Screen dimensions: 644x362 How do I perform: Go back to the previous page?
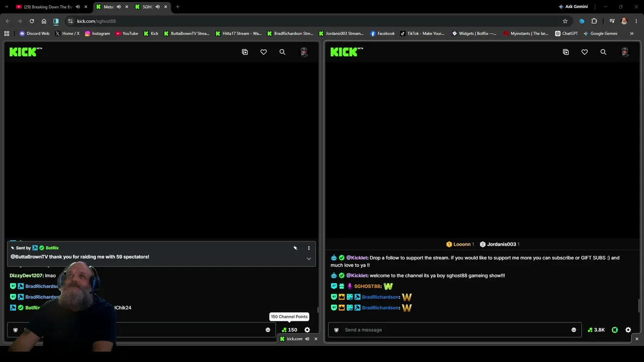pyautogui.click(x=8, y=21)
